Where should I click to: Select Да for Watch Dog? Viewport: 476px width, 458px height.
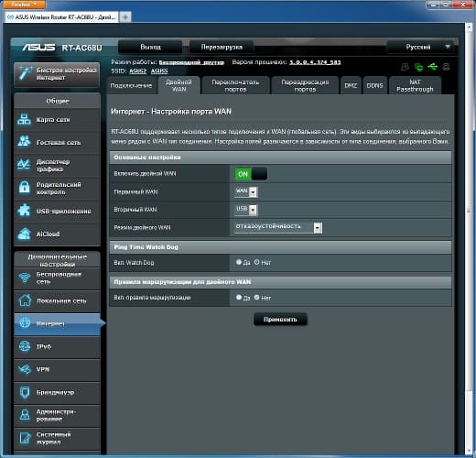239,262
